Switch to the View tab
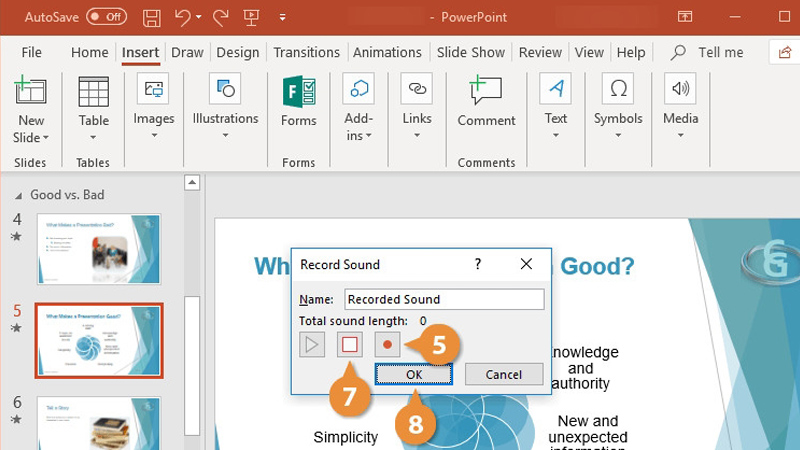Image resolution: width=800 pixels, height=450 pixels. coord(589,53)
